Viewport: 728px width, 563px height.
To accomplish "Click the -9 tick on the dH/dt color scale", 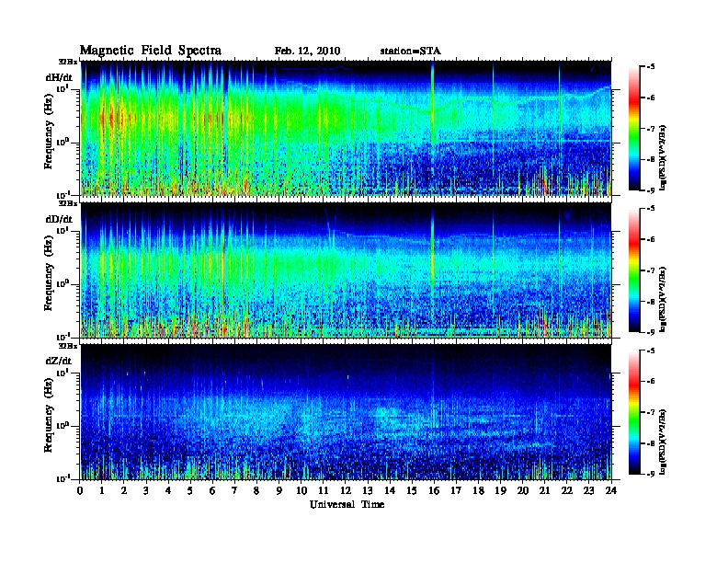I will [651, 190].
